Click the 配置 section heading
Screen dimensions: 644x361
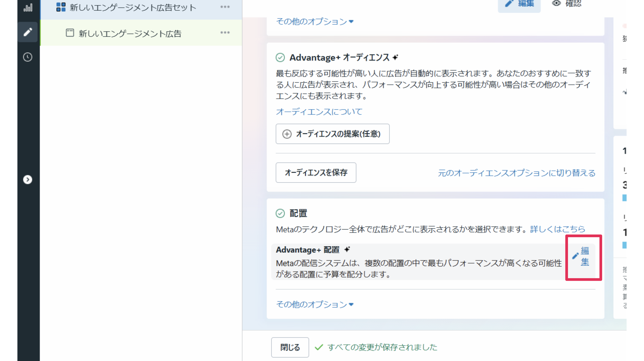298,213
